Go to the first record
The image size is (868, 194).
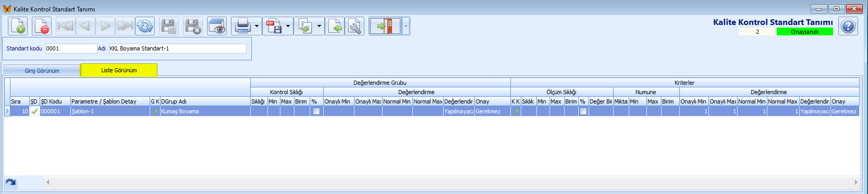tap(65, 26)
